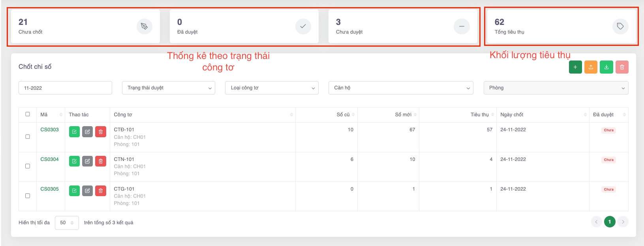The image size is (644, 246).
Task: Delete the CS0305 reading row
Action: pos(101,191)
